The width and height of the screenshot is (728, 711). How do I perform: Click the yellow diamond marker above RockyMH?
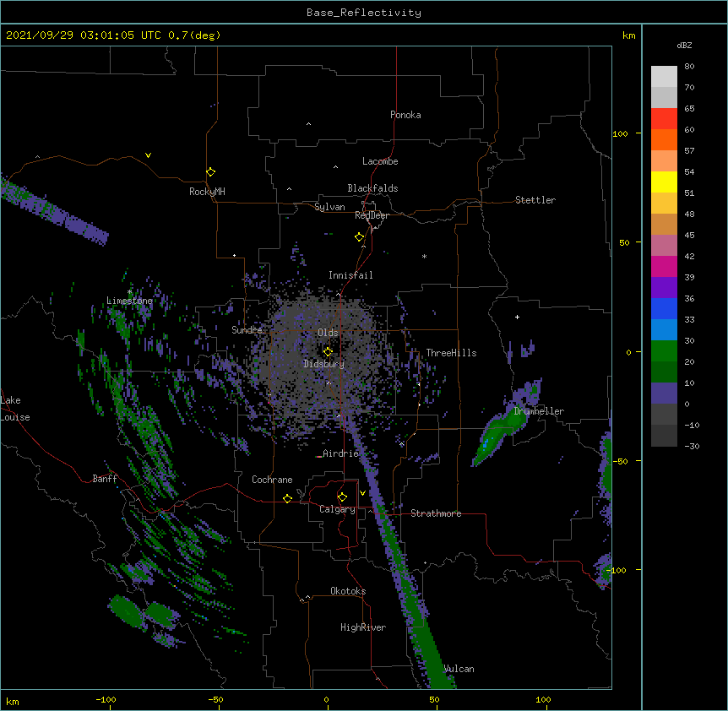point(210,171)
